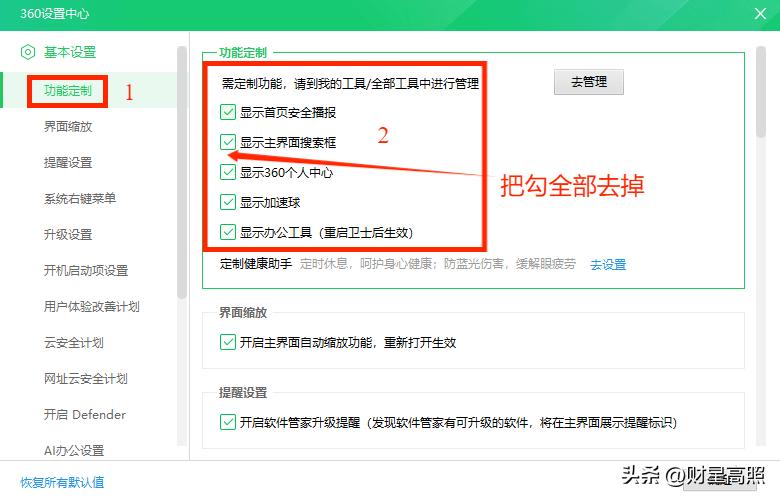
Task: Click the 需定制功能 instruction text
Action: (350, 83)
